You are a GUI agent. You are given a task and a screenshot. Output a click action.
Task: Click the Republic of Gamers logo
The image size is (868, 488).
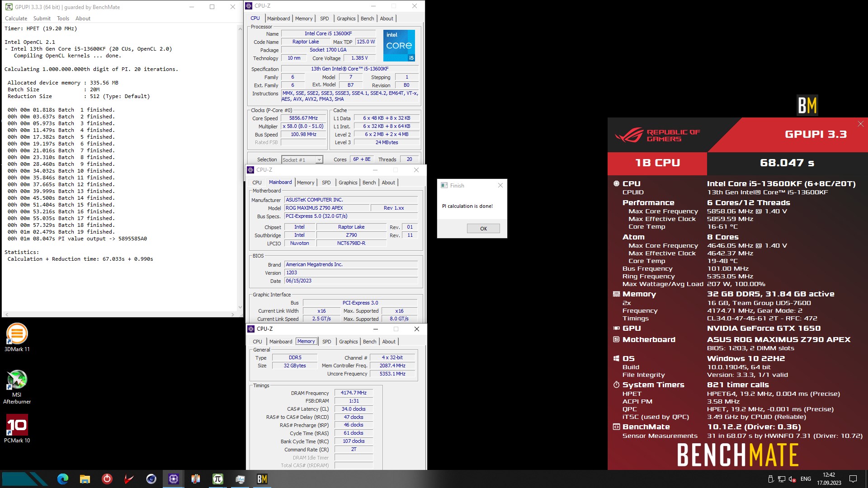tap(657, 135)
